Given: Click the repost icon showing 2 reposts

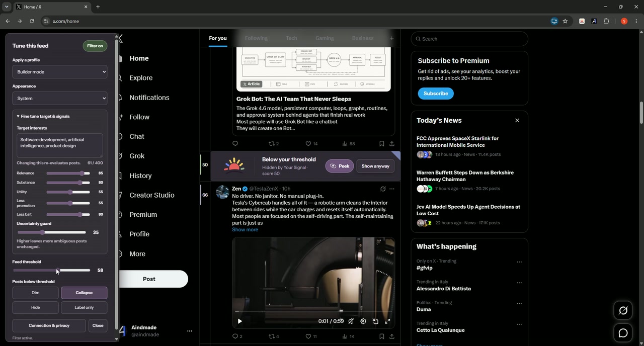Looking at the screenshot, I should coord(274,144).
